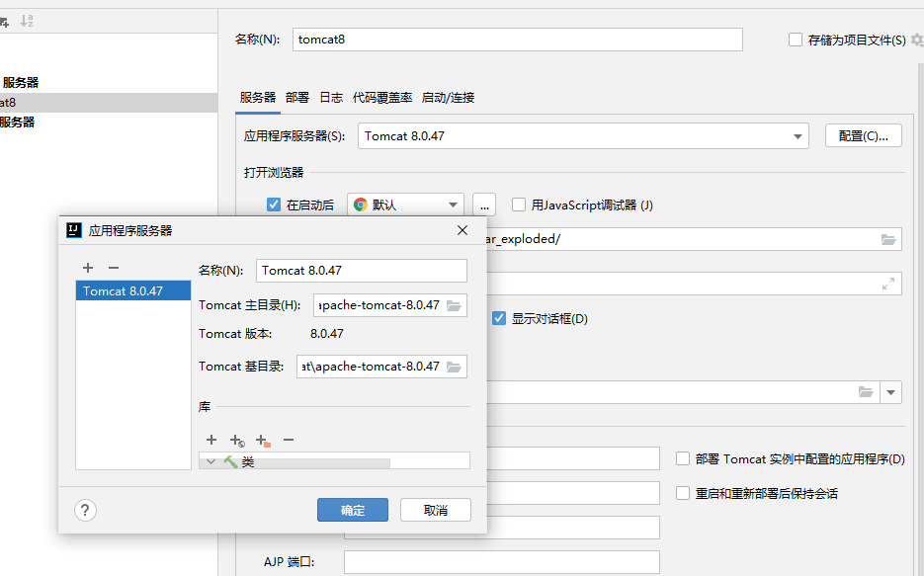The height and width of the screenshot is (576, 924).
Task: Open the 默认 browser dropdown
Action: (405, 205)
